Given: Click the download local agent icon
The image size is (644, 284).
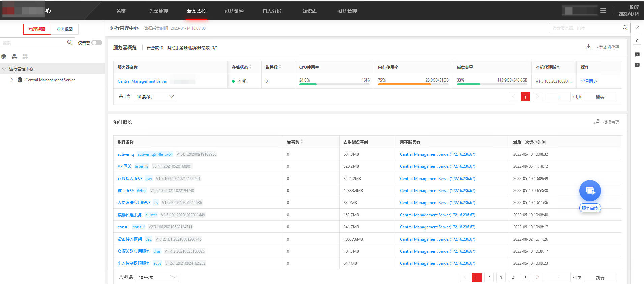Looking at the screenshot, I should pyautogui.click(x=588, y=47).
